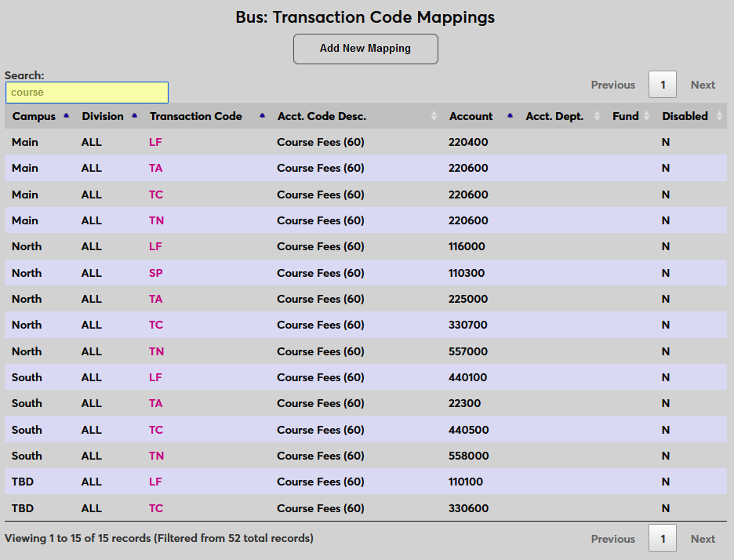Click the SP transaction code for North
Screen dimensions: 734x560
click(155, 272)
